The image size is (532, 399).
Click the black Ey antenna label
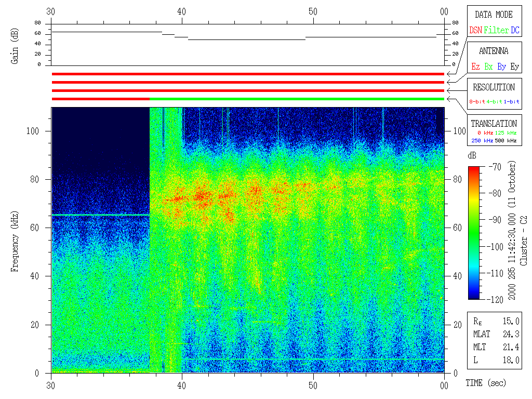click(514, 67)
